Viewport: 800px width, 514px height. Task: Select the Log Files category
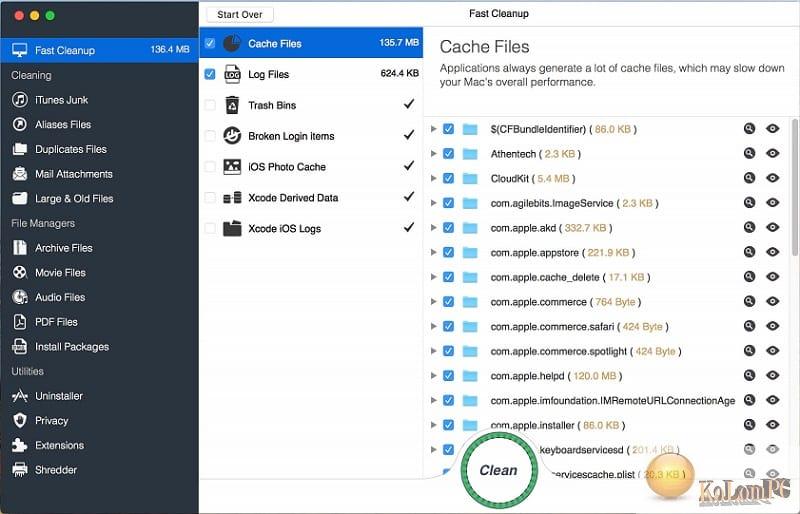point(311,74)
